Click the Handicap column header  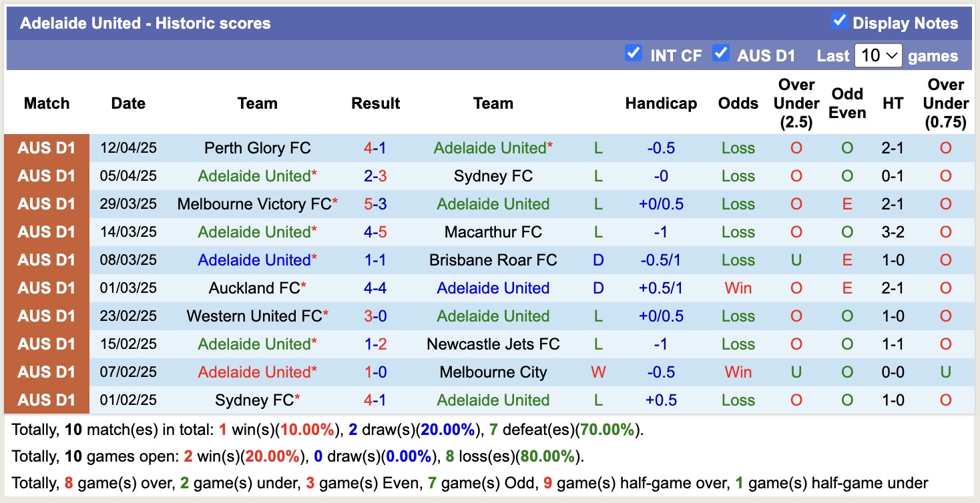tap(660, 103)
